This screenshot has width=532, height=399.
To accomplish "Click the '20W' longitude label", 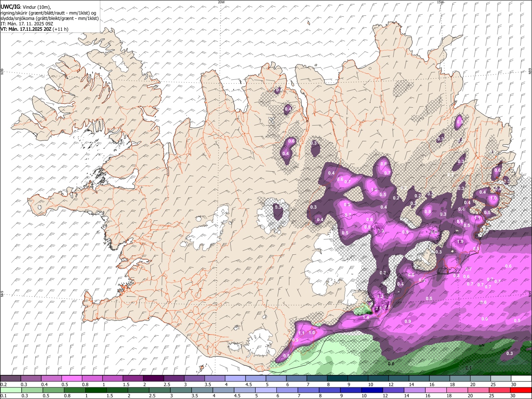I will pos(221,2).
